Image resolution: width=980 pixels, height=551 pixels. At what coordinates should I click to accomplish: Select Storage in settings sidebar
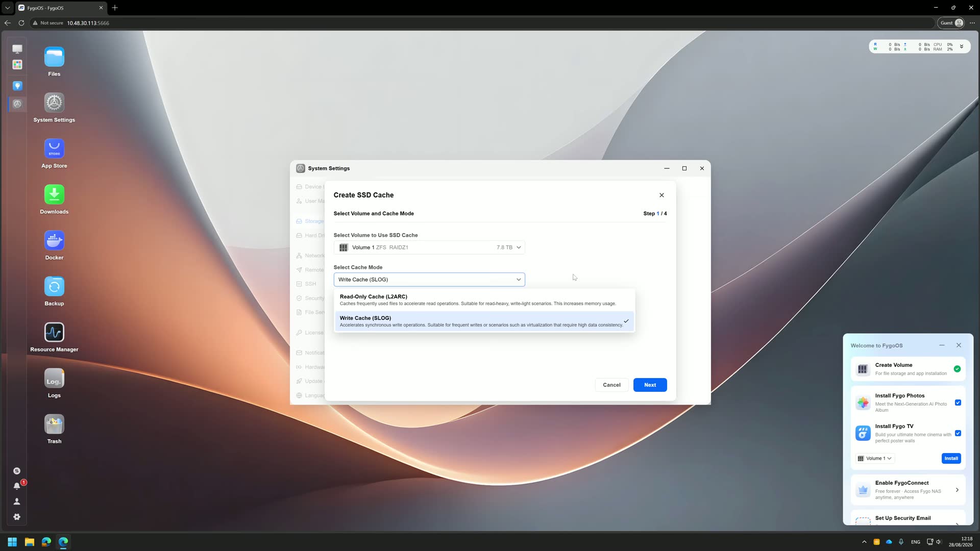[310, 221]
